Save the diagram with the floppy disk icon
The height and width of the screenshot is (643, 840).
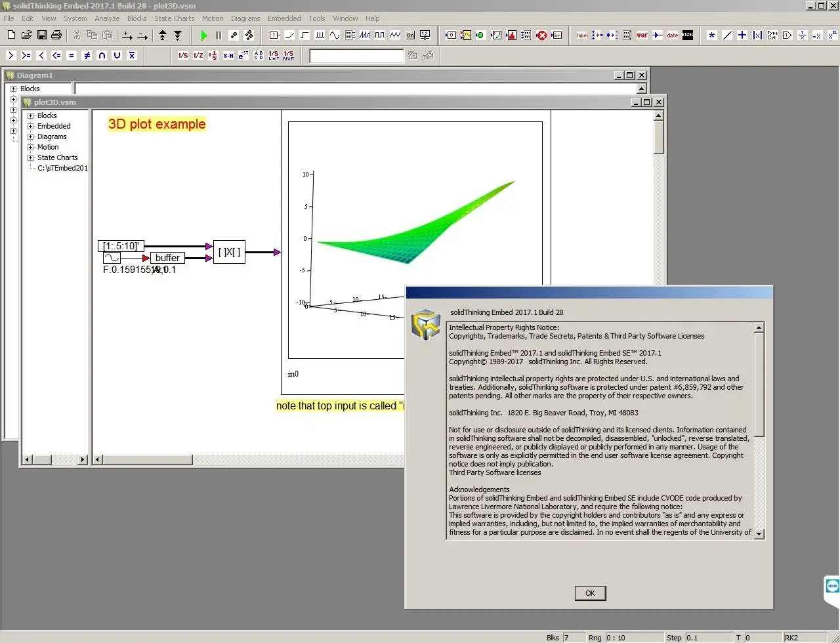pos(41,35)
